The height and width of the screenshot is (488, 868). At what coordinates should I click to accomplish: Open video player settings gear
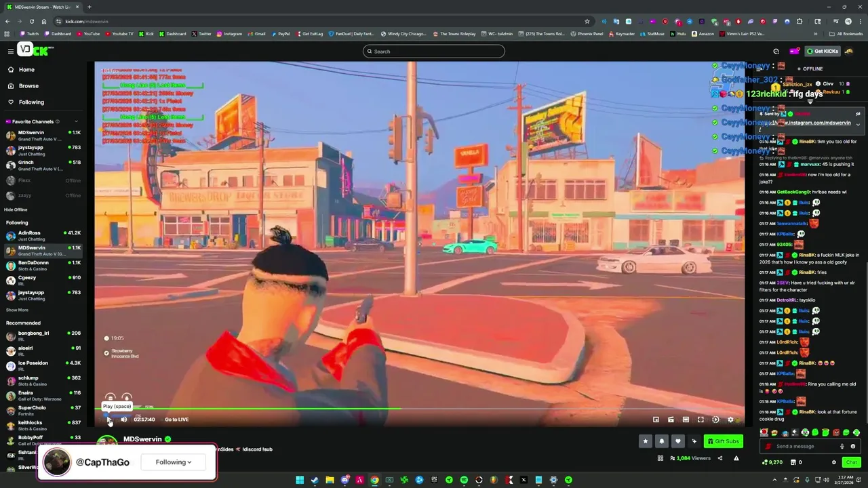[730, 420]
